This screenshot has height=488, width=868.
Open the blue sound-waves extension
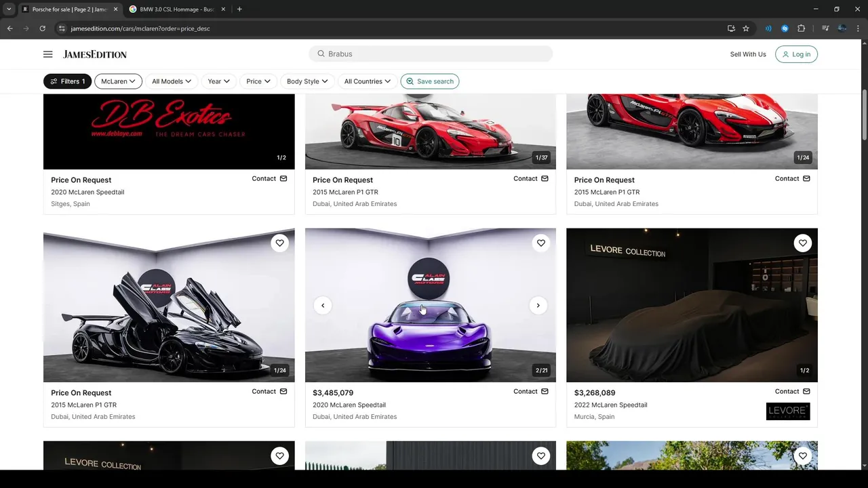pos(768,28)
